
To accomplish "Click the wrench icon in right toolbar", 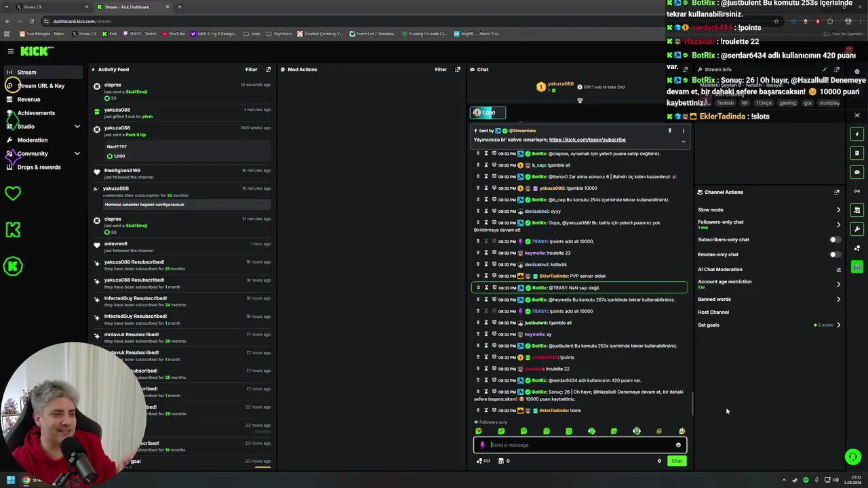I will 857,229.
